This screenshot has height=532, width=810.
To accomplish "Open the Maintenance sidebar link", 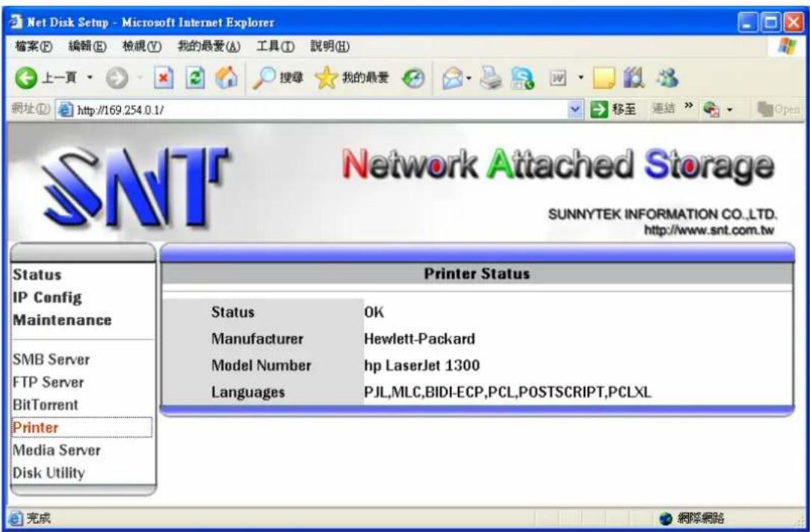I will point(62,321).
